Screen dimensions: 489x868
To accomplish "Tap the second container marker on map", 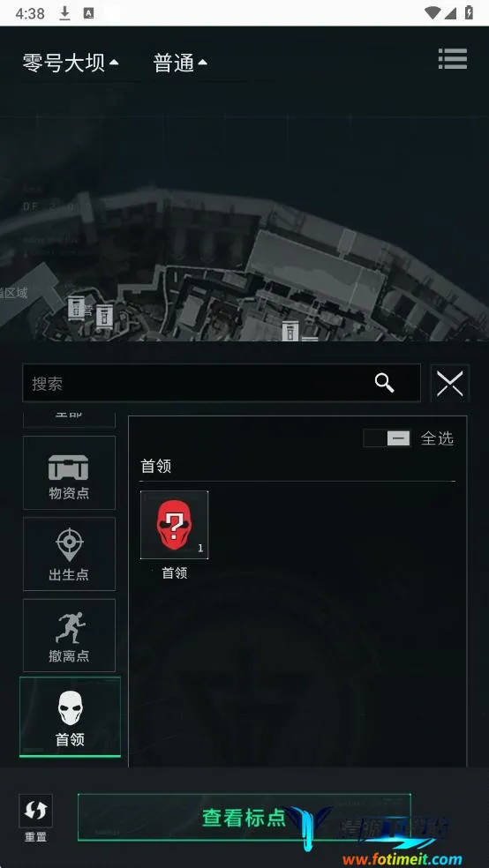I will click(103, 316).
